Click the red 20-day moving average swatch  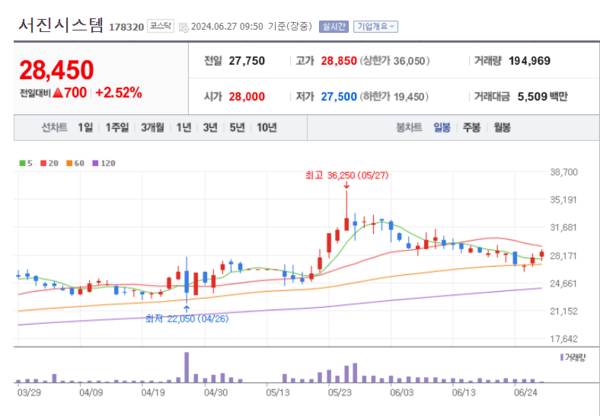(x=43, y=163)
